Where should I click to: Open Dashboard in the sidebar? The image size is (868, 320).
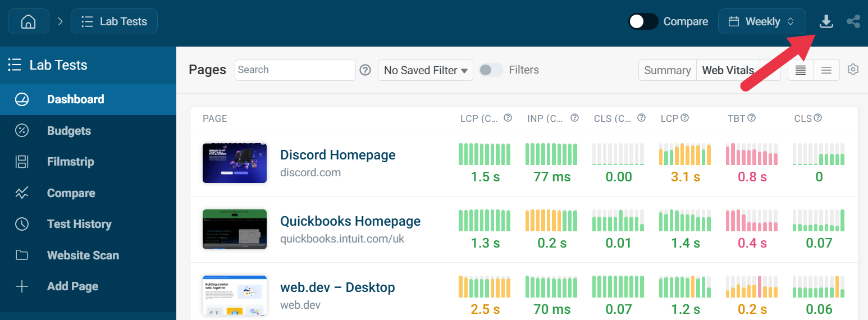coord(88,99)
